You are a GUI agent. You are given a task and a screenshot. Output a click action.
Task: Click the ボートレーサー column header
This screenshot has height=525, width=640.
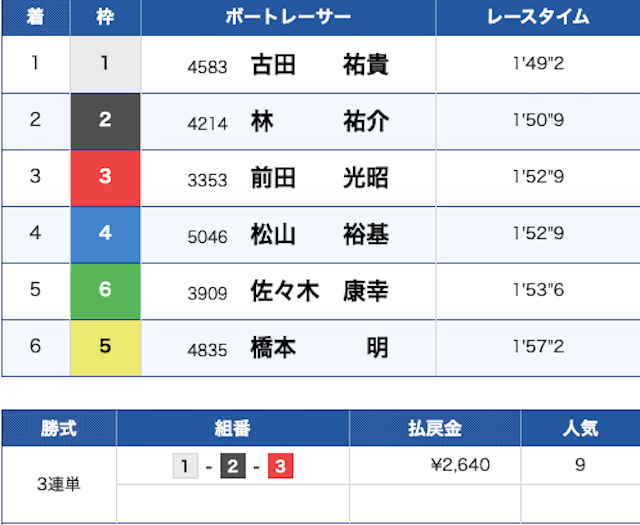click(x=288, y=18)
